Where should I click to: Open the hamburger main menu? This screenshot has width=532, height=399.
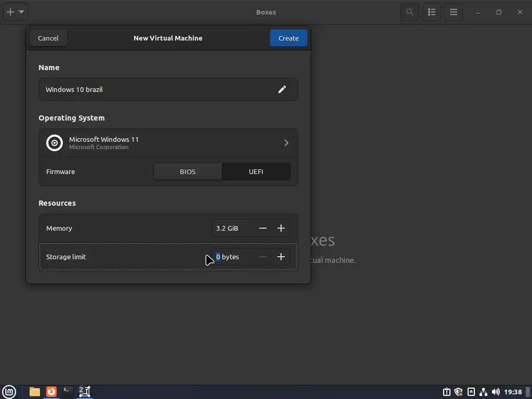click(454, 12)
